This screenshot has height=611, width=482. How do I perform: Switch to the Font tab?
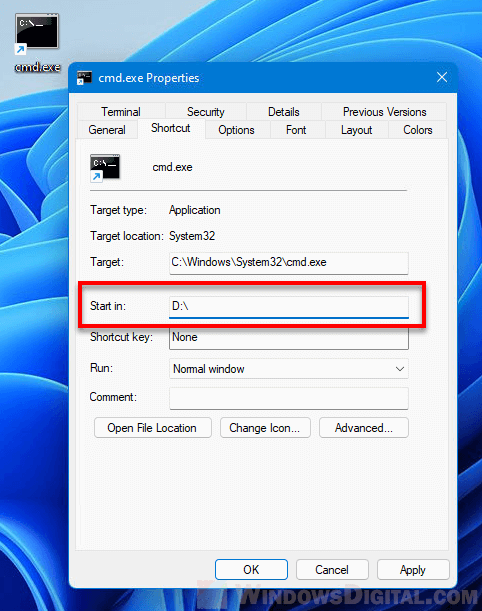(x=296, y=130)
